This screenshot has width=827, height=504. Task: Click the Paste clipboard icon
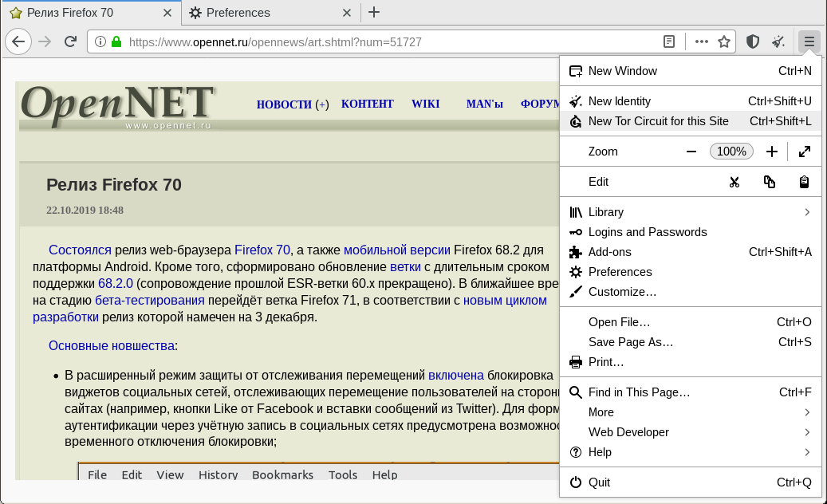coord(805,182)
